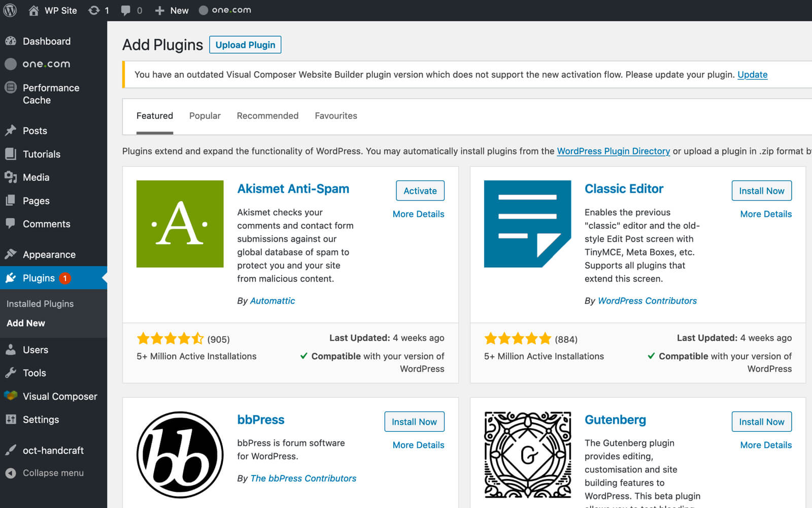The height and width of the screenshot is (508, 812).
Task: Click the Collapse menu arrow icon
Action: click(x=11, y=473)
